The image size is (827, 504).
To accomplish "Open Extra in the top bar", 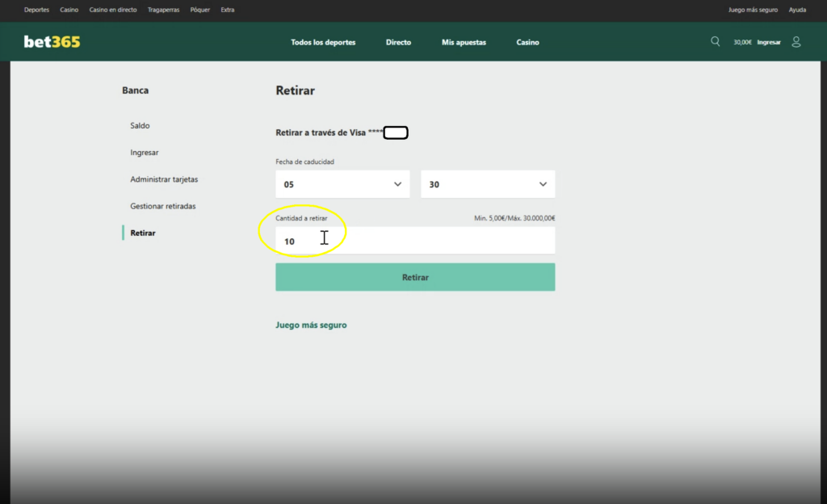I will [x=227, y=10].
